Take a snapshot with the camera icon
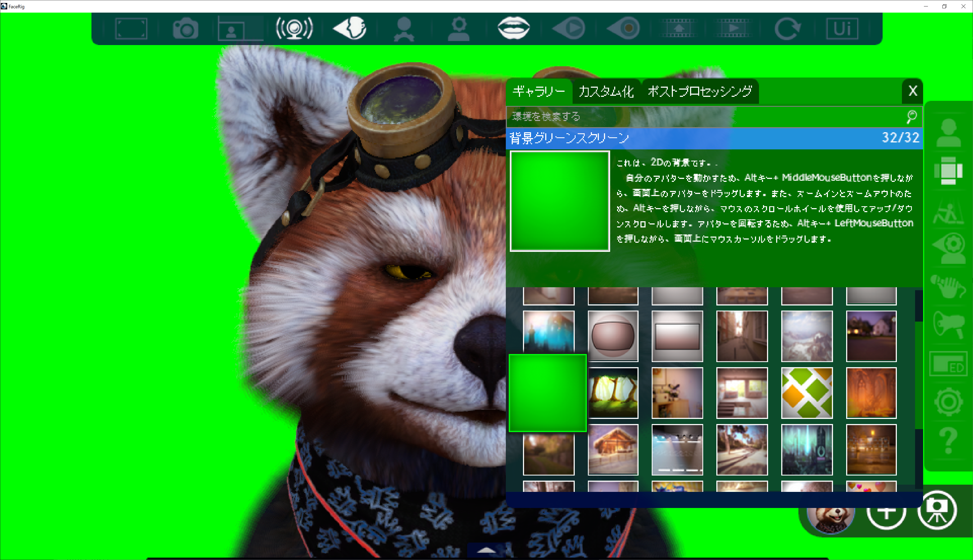 [186, 28]
